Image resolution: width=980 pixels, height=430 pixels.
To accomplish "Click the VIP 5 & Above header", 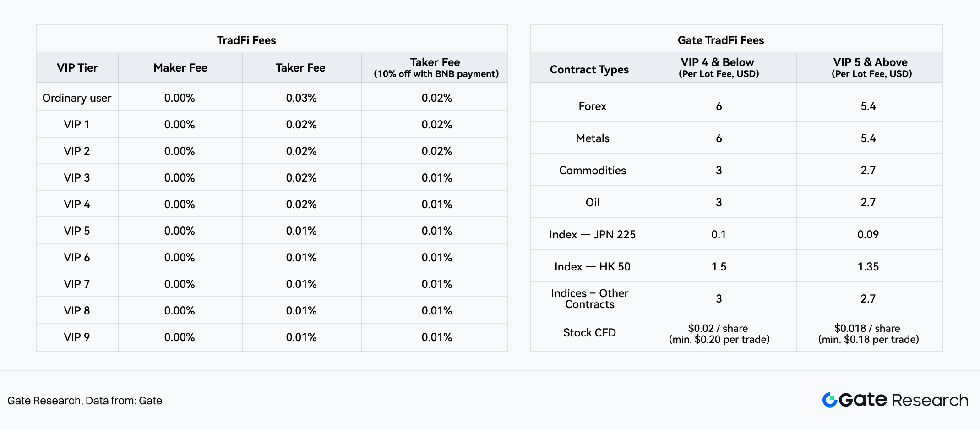I will [x=871, y=67].
